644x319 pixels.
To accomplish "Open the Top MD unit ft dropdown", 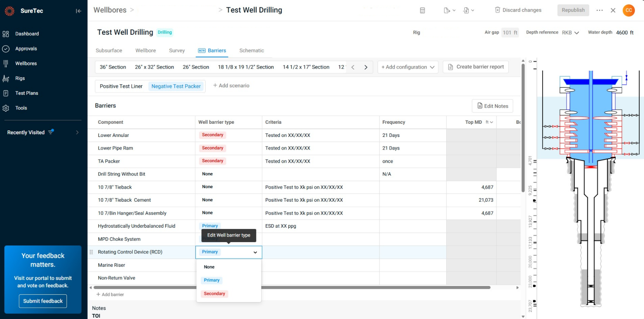I will pos(490,122).
